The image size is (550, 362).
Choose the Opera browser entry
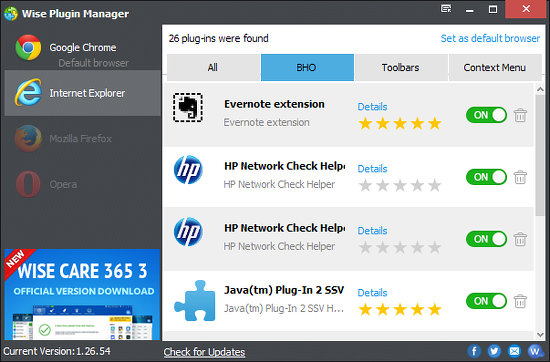pyautogui.click(x=82, y=184)
